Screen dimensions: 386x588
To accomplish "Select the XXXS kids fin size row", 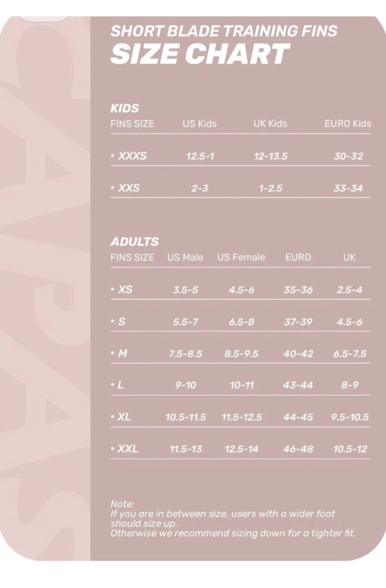I will 240,156.
